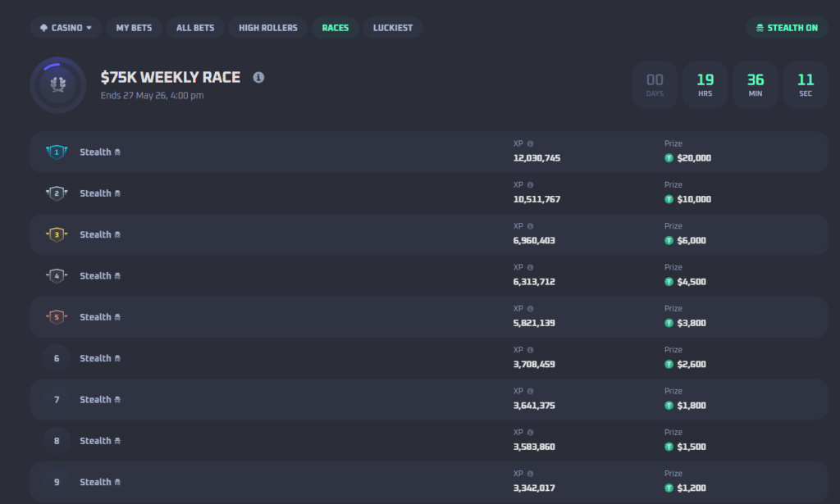Click the 'Ends 27 May 26, 4:00 pm' text

[152, 95]
